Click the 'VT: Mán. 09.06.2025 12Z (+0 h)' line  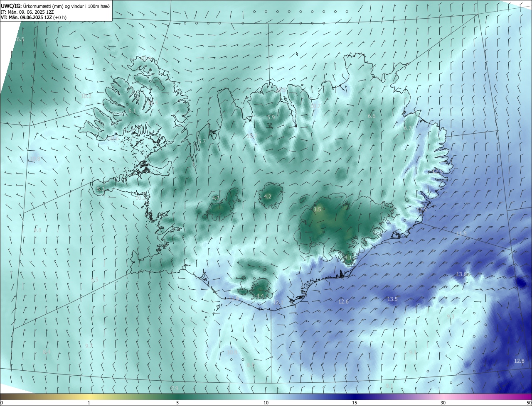click(34, 17)
